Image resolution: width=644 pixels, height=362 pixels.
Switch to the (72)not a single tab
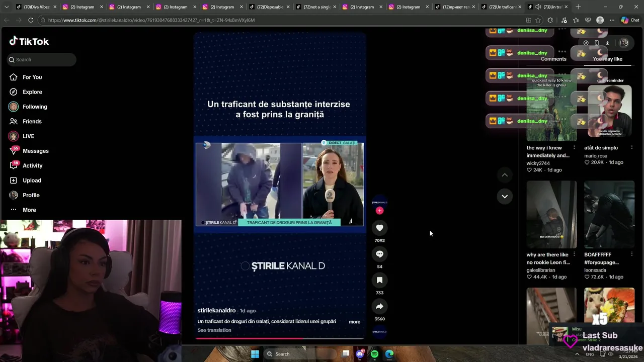315,7
